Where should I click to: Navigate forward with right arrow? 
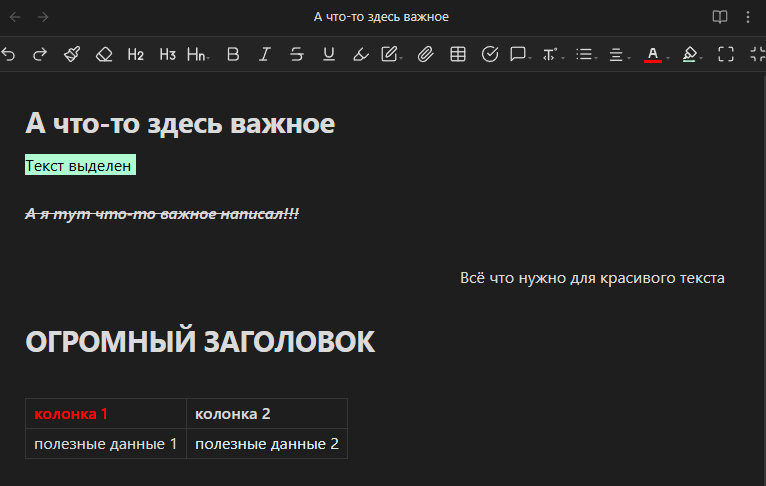click(x=43, y=17)
